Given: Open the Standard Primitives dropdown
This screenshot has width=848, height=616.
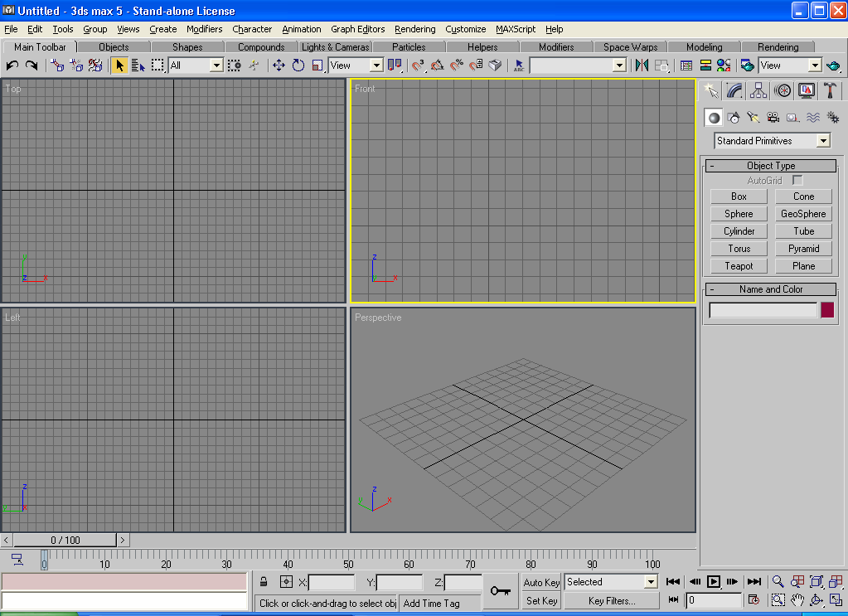Looking at the screenshot, I should (772, 141).
